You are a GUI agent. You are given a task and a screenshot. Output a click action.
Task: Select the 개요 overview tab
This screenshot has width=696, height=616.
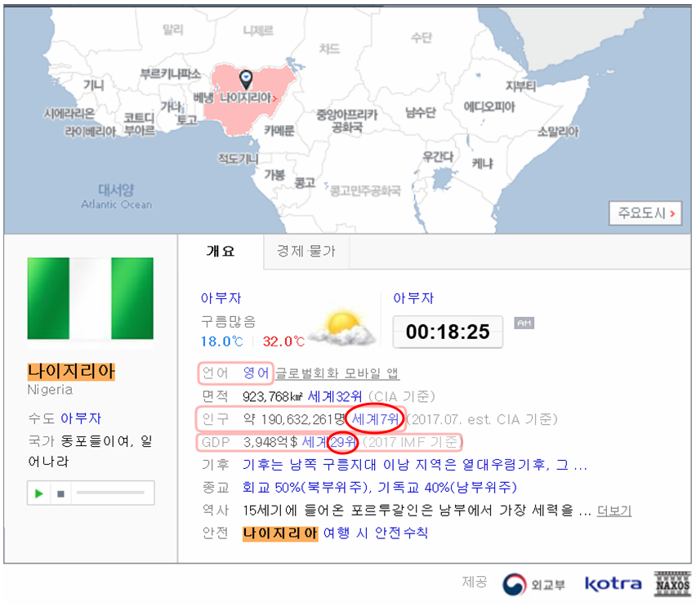(221, 252)
